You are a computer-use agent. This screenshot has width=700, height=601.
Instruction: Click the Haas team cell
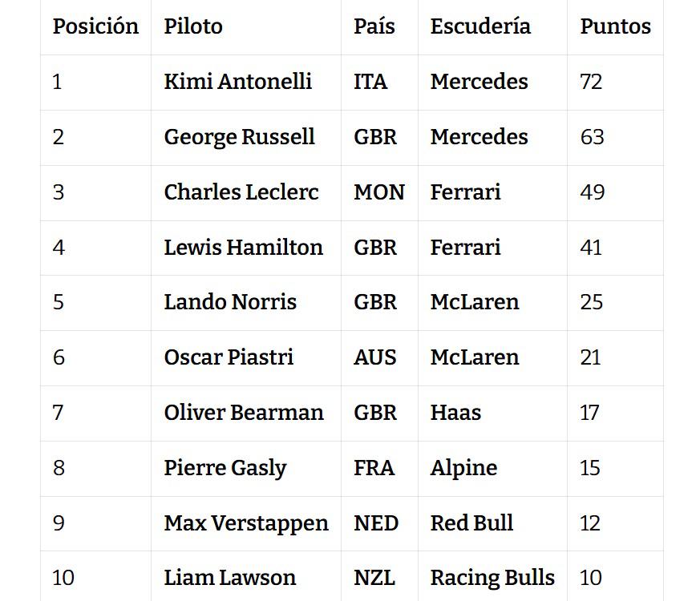pos(455,413)
